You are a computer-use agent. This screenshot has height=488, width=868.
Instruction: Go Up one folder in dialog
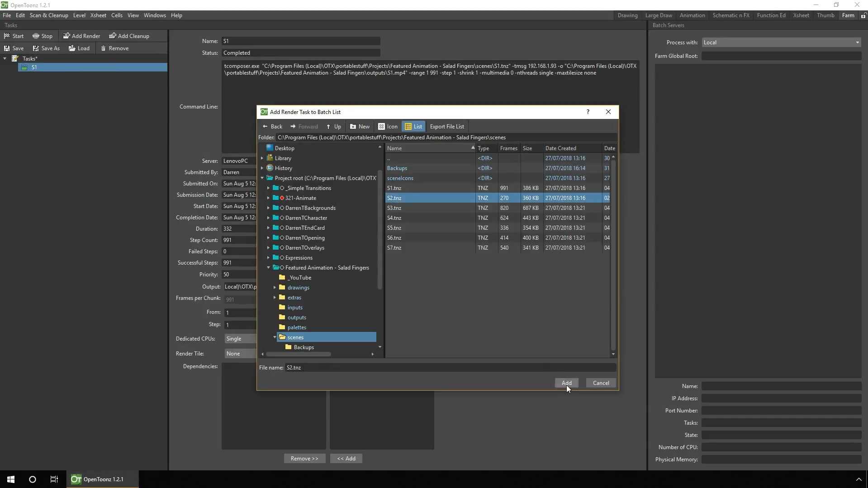tap(333, 127)
